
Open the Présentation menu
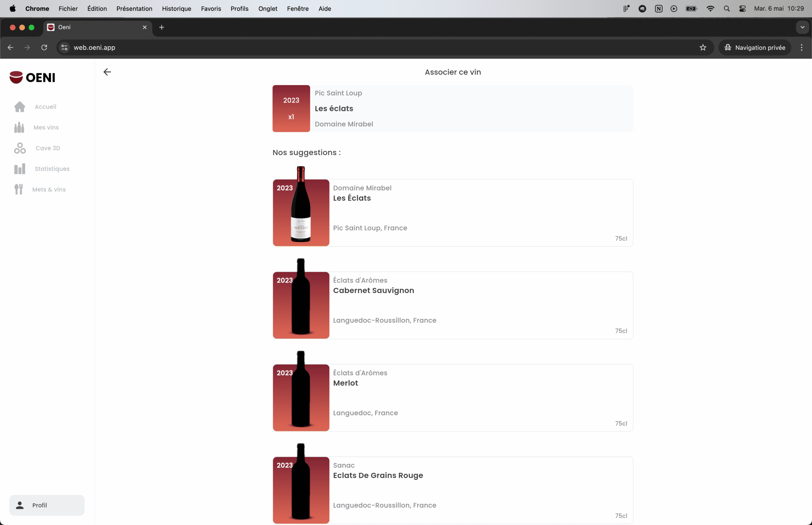(134, 9)
